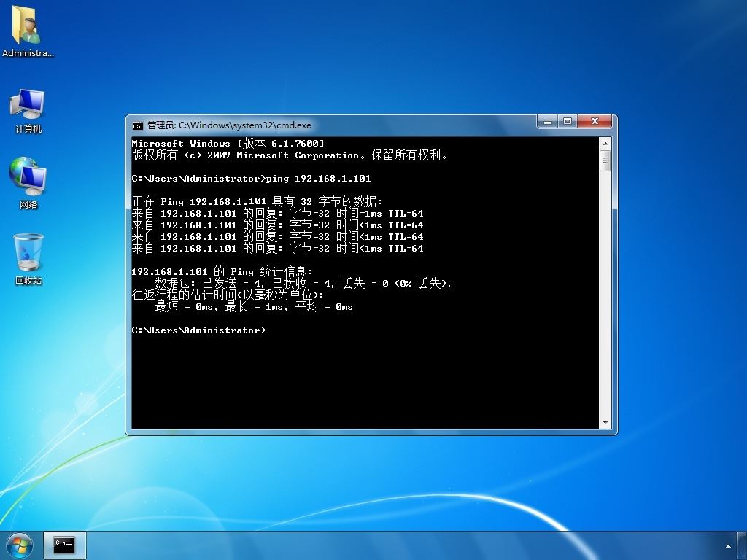Maximize the cmd.exe window
The height and width of the screenshot is (560, 747).
tap(568, 122)
